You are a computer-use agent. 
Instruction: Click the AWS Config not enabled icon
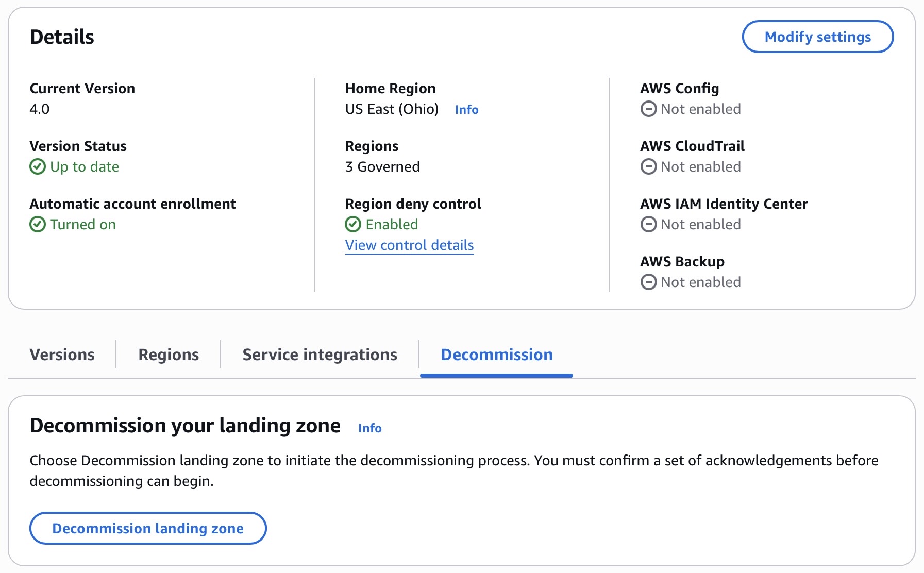tap(648, 109)
